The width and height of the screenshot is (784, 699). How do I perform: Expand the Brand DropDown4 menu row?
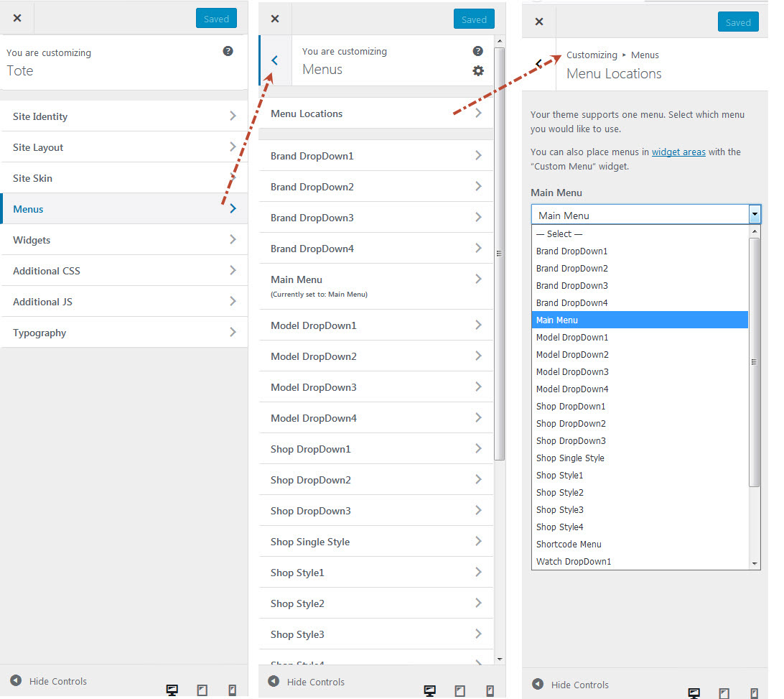(376, 248)
